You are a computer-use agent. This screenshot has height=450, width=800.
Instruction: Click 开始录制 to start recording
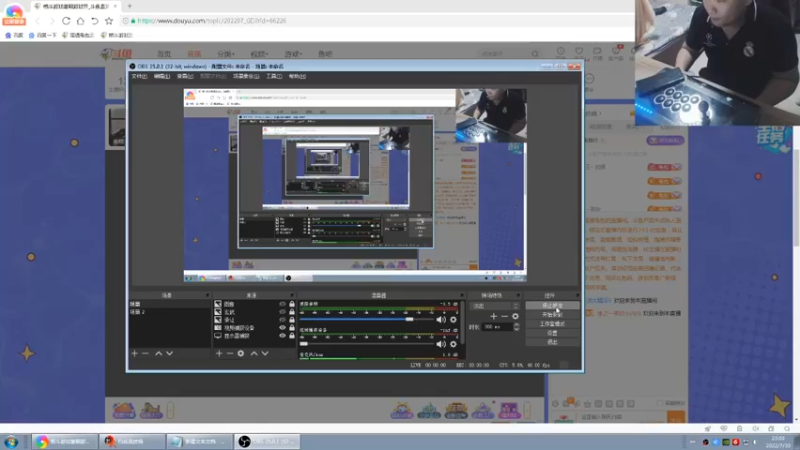point(553,315)
